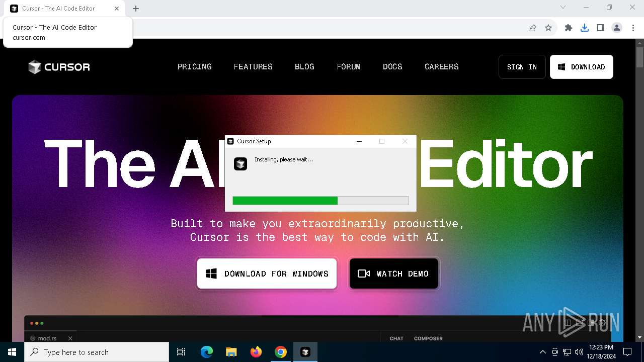This screenshot has height=362, width=644.
Task: Open a new browser tab
Action: (136, 9)
